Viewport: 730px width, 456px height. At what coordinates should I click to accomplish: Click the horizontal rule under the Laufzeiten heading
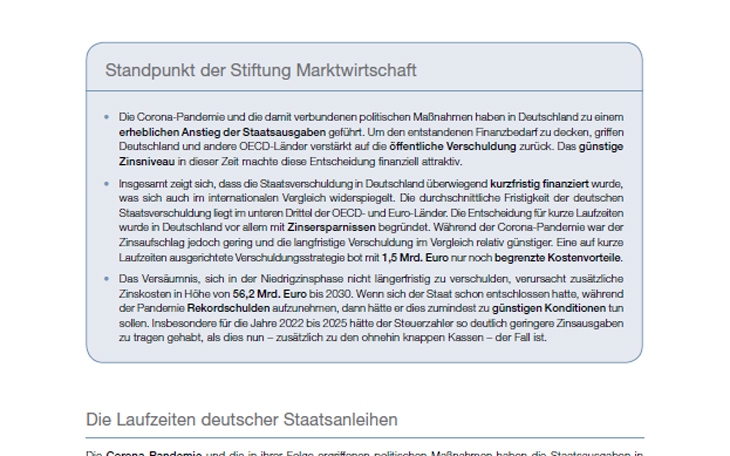coord(364,437)
